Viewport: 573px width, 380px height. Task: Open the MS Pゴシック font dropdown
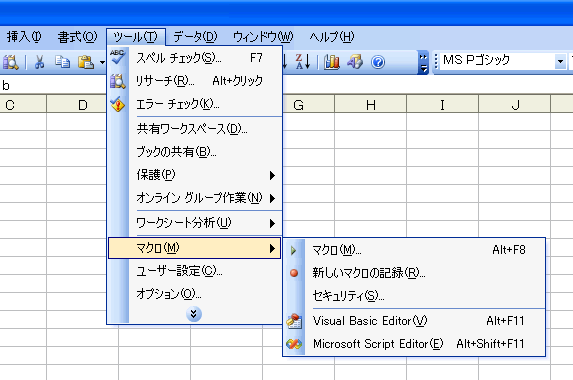coord(559,61)
